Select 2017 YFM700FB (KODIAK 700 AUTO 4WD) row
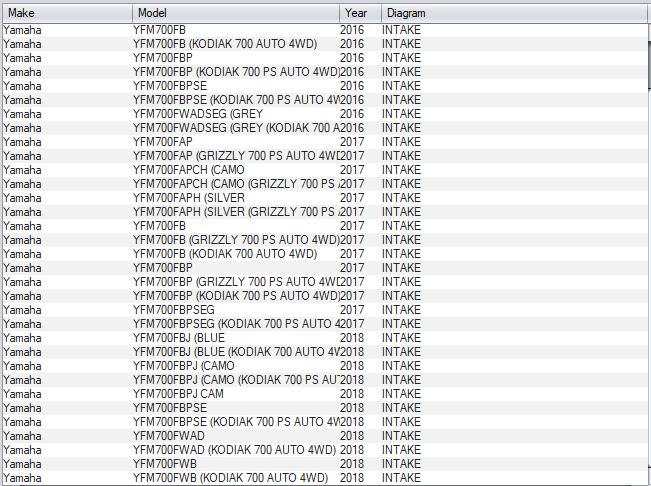The width and height of the screenshot is (651, 486). coord(325,254)
